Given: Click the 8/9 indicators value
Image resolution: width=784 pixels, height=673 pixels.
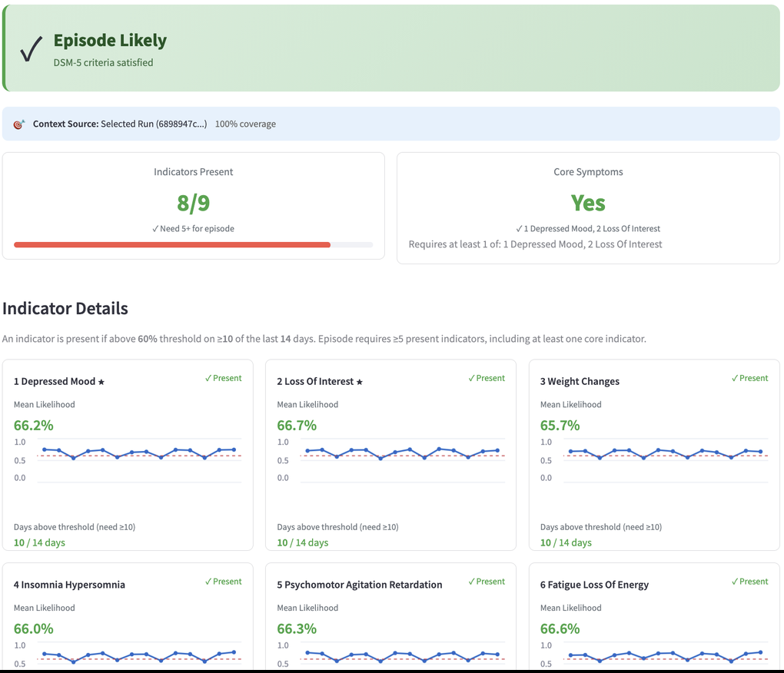Looking at the screenshot, I should [194, 203].
